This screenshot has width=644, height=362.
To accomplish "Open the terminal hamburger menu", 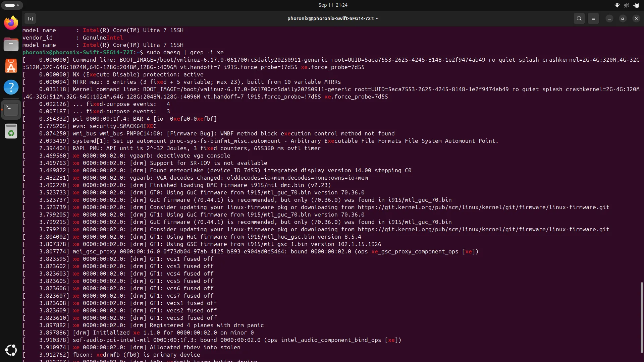I will tap(593, 18).
